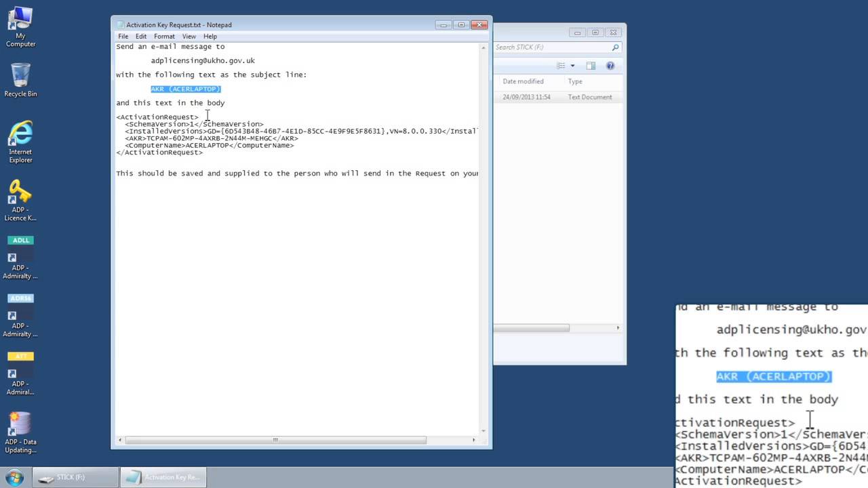Screen dimensions: 868x488
Task: Click the closing </ActivationRequest> tag line
Action: [159, 152]
